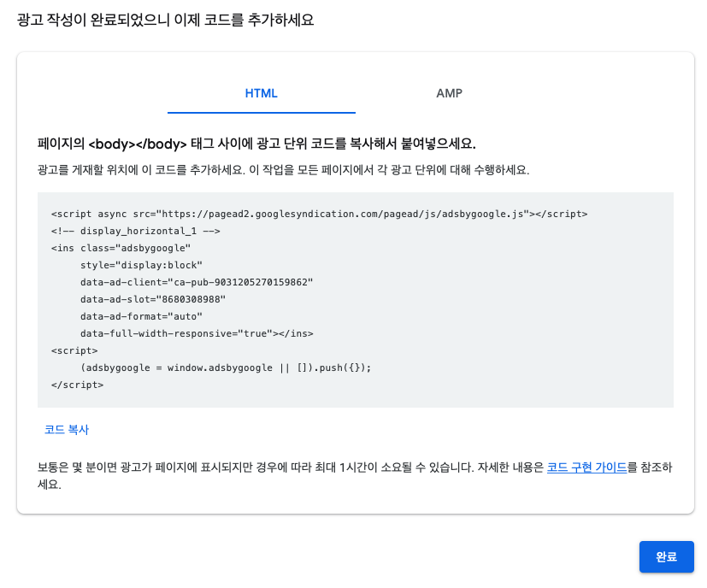Switch to the HTML tab
The height and width of the screenshot is (588, 707).
click(x=261, y=93)
